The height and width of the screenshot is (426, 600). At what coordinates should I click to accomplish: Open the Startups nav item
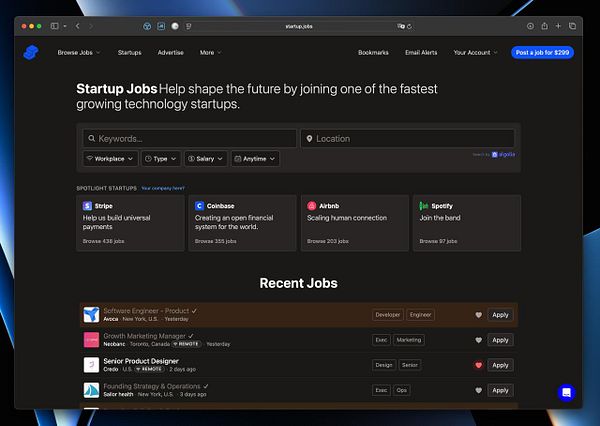(130, 52)
